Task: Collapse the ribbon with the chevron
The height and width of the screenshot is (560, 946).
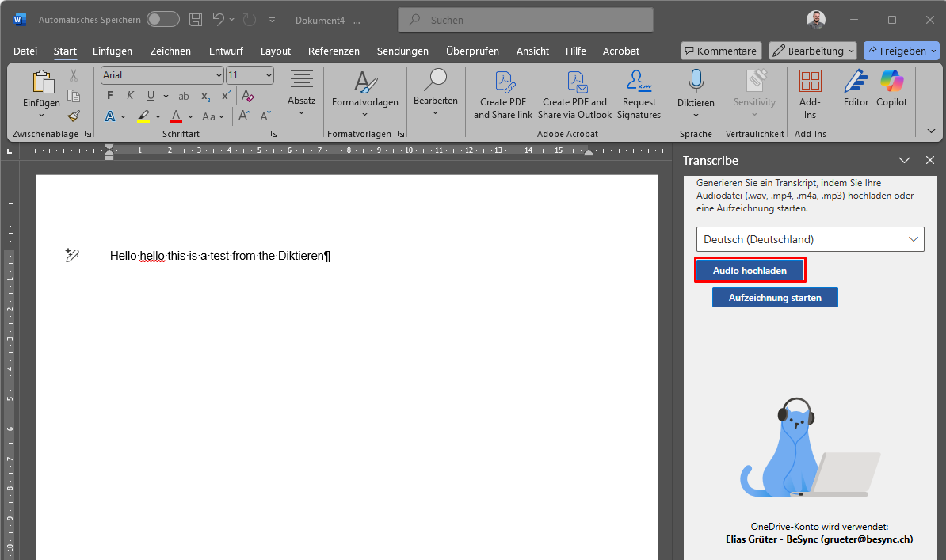Action: [931, 131]
